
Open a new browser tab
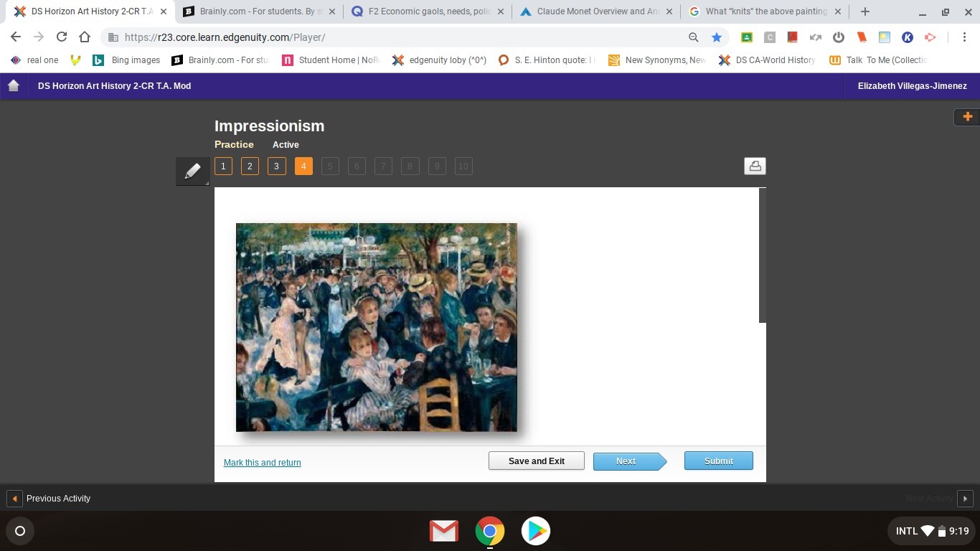[x=865, y=11]
